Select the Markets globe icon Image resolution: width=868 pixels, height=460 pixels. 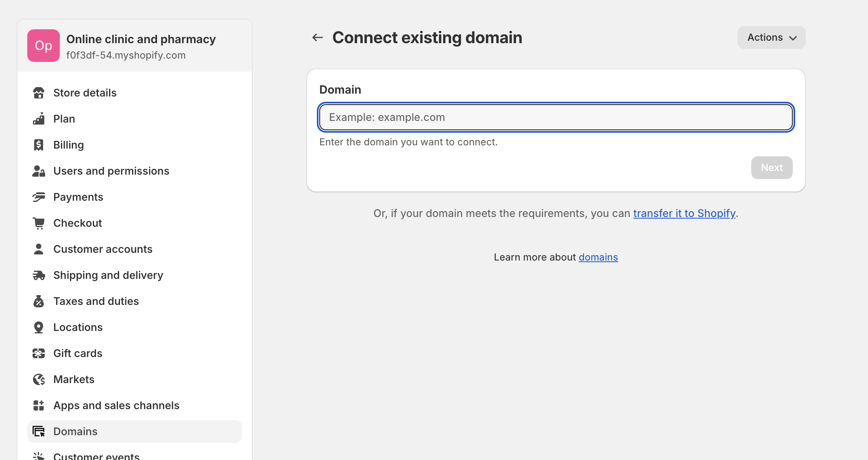(x=39, y=379)
